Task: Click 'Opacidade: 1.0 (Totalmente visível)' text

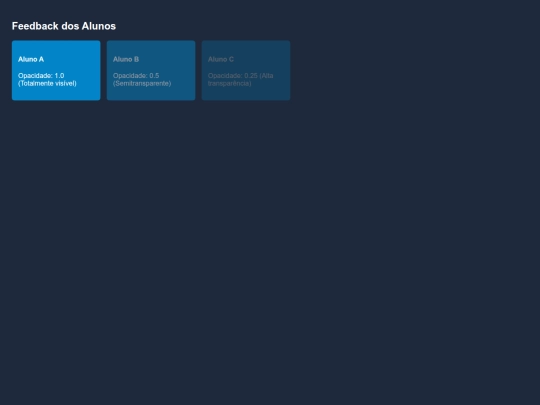Action: tap(47, 80)
